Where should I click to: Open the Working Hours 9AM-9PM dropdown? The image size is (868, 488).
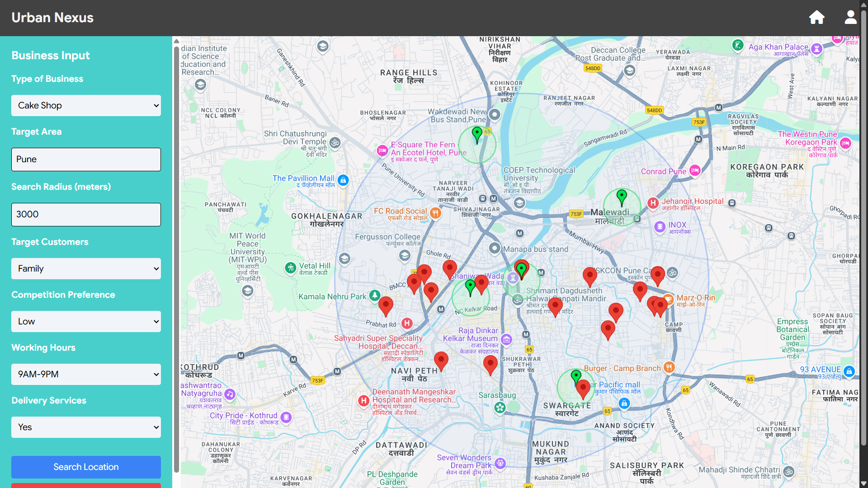(86, 374)
